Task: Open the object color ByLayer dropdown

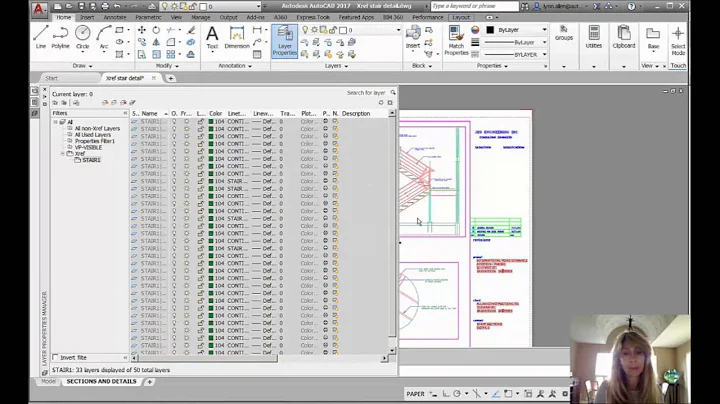Action: [545, 30]
